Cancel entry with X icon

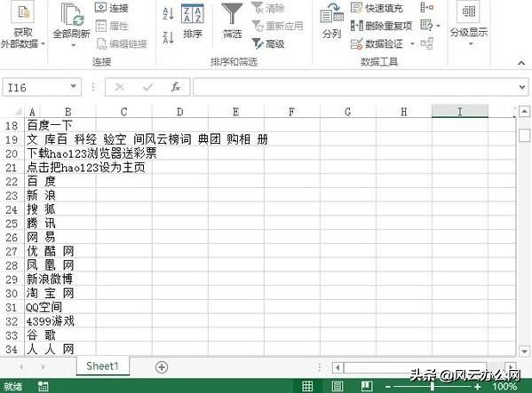pos(119,88)
